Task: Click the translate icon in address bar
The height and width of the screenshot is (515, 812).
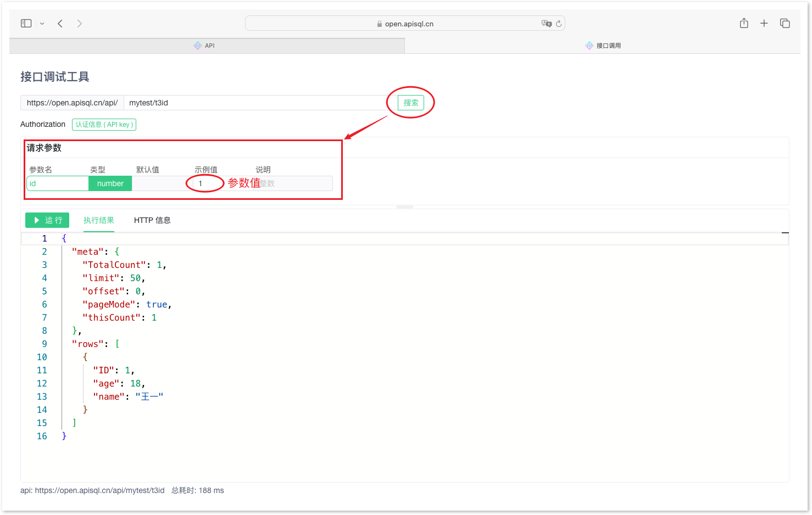Action: tap(546, 24)
